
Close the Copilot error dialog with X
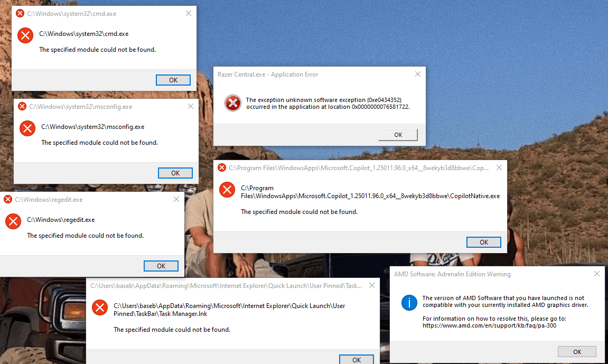pos(499,167)
